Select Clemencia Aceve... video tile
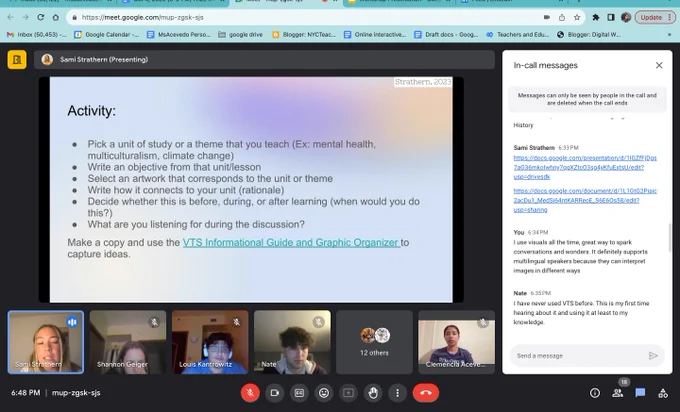This screenshot has height=412, width=680. [x=457, y=342]
